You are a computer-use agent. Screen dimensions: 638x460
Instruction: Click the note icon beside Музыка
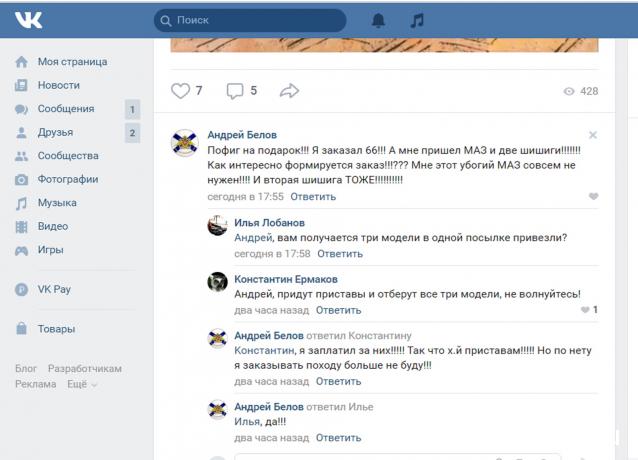coord(21,203)
